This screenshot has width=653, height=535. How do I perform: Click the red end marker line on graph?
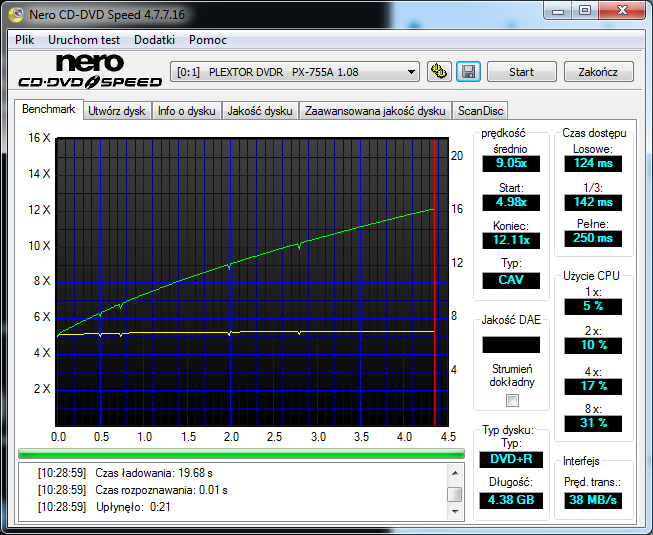tap(434, 282)
